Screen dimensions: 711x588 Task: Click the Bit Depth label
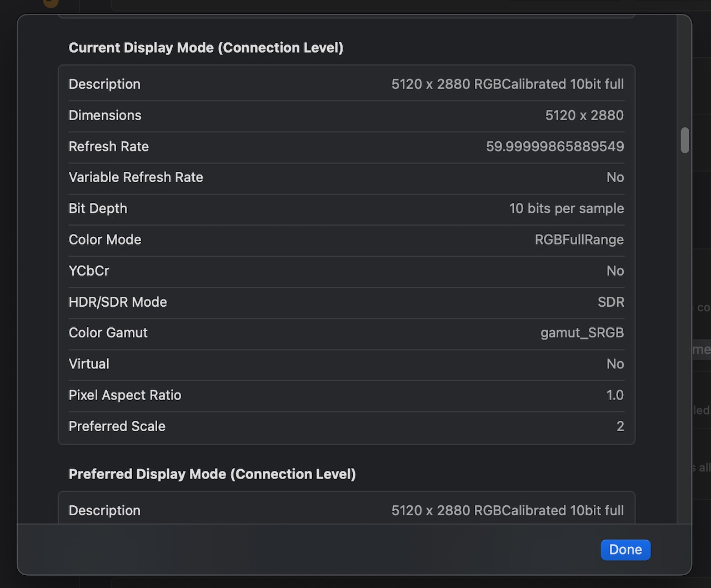98,208
